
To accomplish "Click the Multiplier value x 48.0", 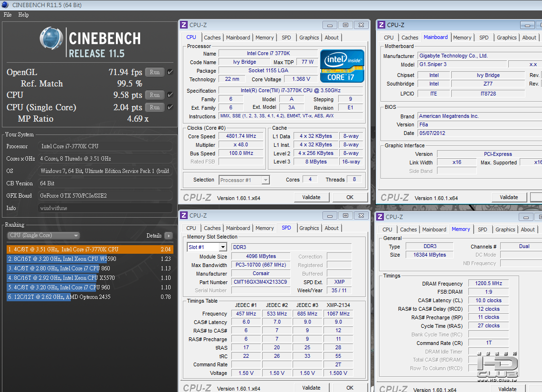I will click(x=241, y=145).
